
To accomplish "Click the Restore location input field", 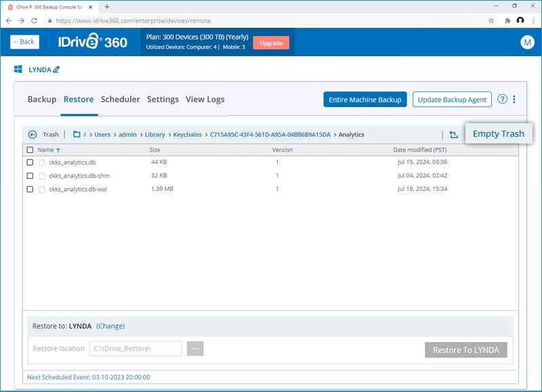I will (135, 349).
